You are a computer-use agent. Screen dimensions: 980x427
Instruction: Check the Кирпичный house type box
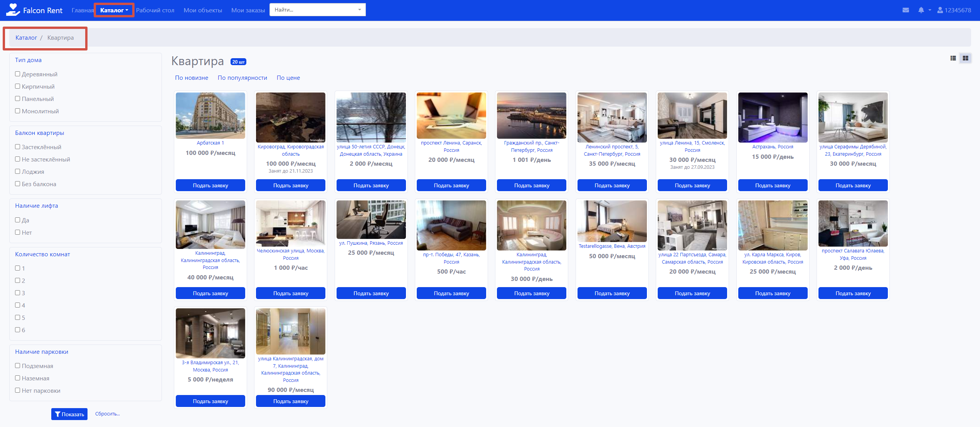(x=17, y=86)
